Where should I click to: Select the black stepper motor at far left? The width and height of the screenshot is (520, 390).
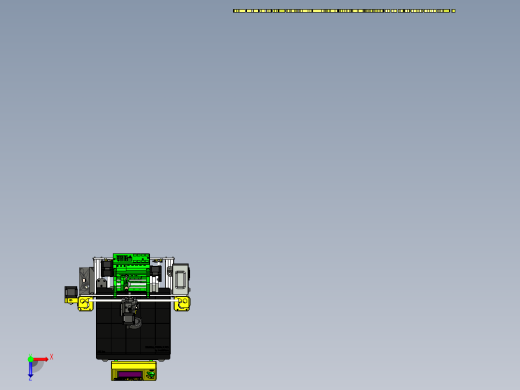click(71, 292)
